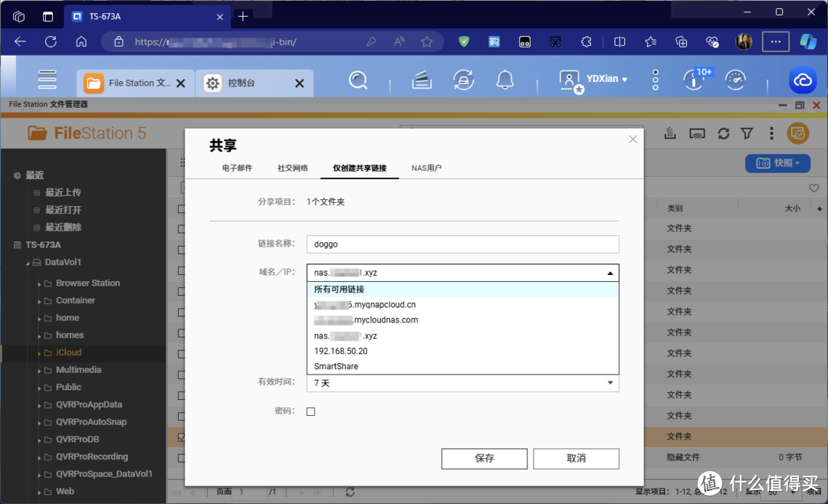The image size is (828, 504).
Task: Click the 取消 button
Action: tap(576, 458)
